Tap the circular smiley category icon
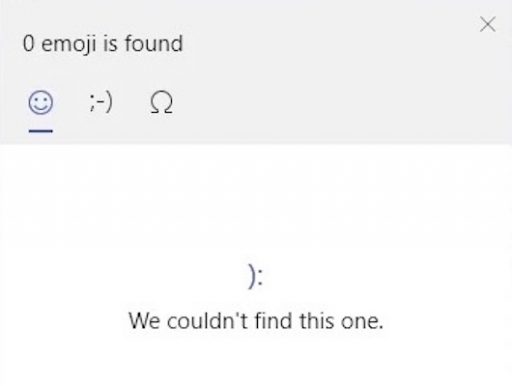 41,103
